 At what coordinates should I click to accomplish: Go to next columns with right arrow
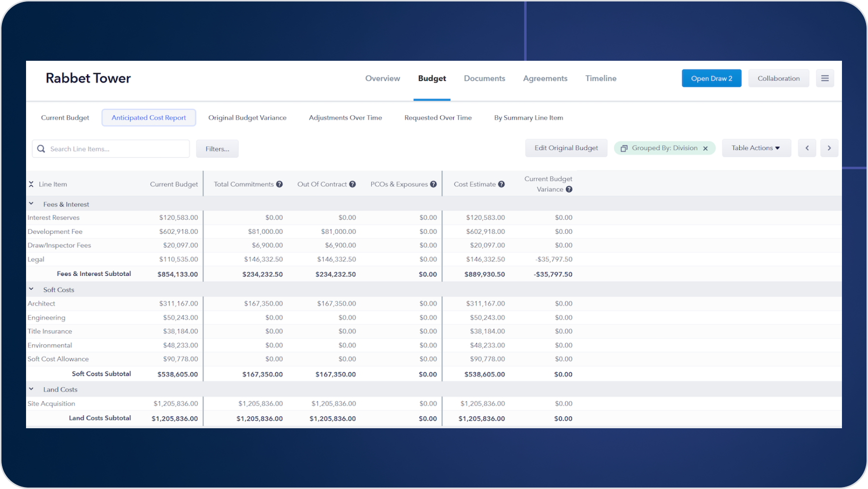pos(829,148)
